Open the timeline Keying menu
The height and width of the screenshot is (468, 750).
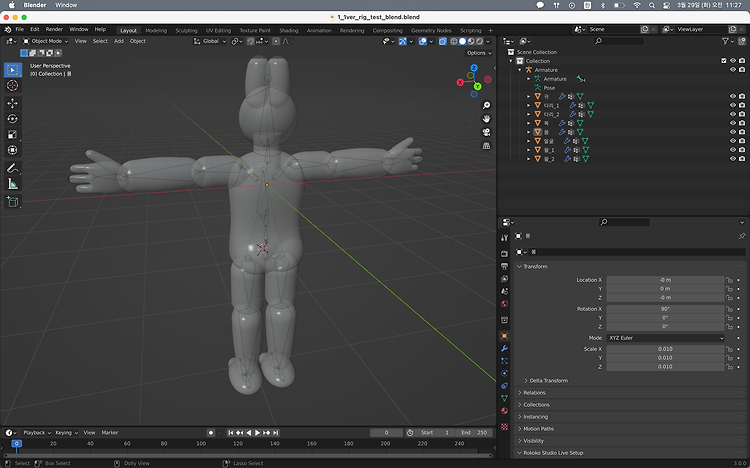(66, 433)
